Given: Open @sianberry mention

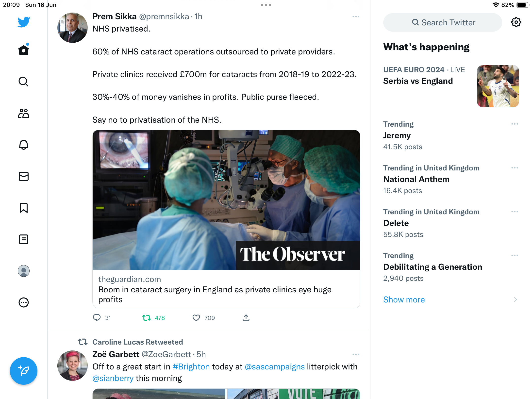Looking at the screenshot, I should pos(113,378).
